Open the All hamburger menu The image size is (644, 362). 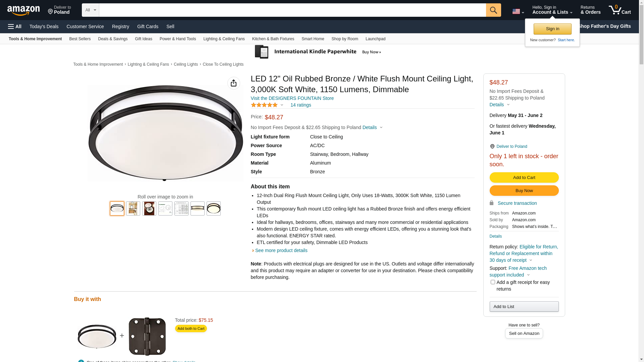tap(15, 26)
